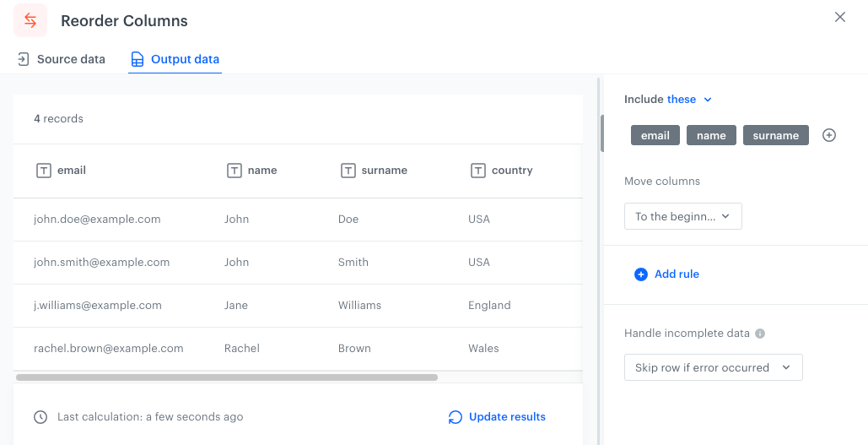Click the Reorder Columns swap icon
This screenshot has width=868, height=445.
pyautogui.click(x=30, y=20)
